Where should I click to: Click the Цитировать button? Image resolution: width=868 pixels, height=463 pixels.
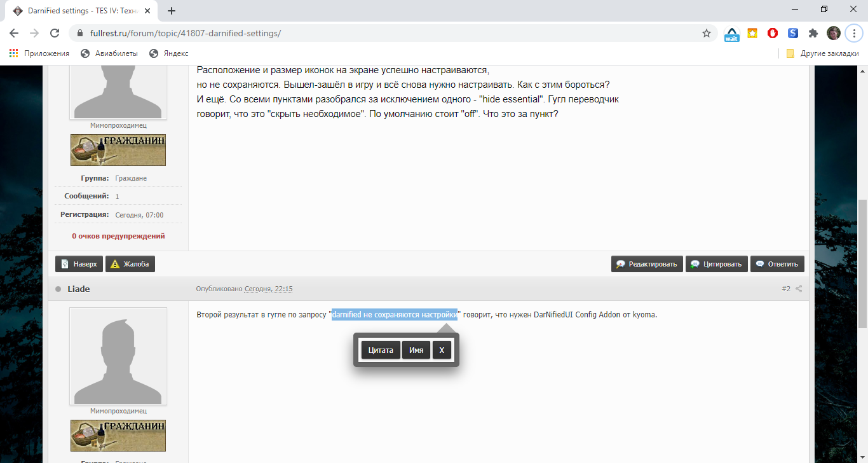(x=715, y=264)
